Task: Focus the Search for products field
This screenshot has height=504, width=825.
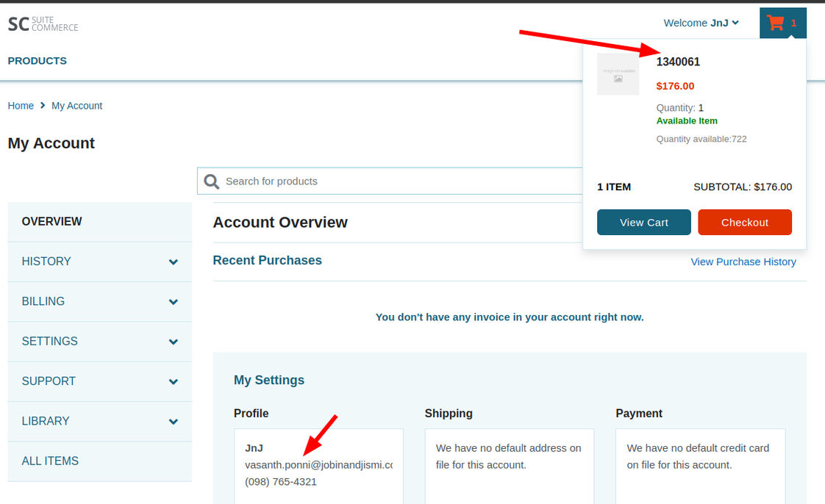Action: [x=397, y=181]
